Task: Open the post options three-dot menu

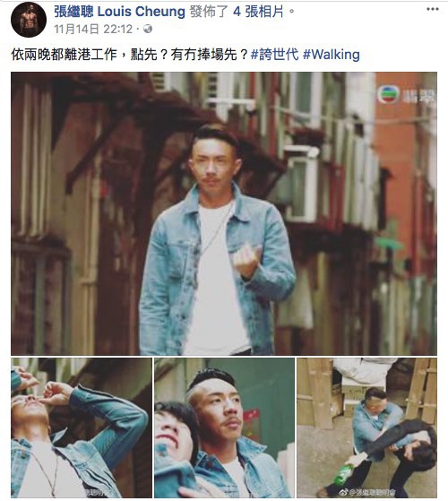Action: point(433,9)
